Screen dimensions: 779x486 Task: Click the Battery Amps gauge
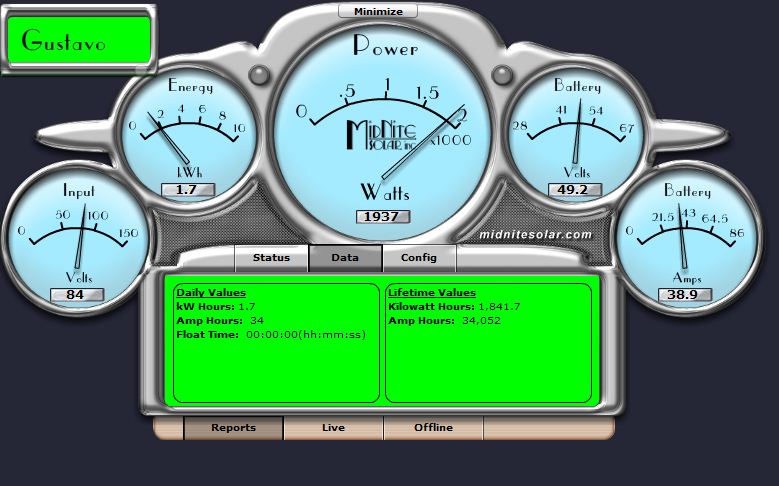click(687, 240)
